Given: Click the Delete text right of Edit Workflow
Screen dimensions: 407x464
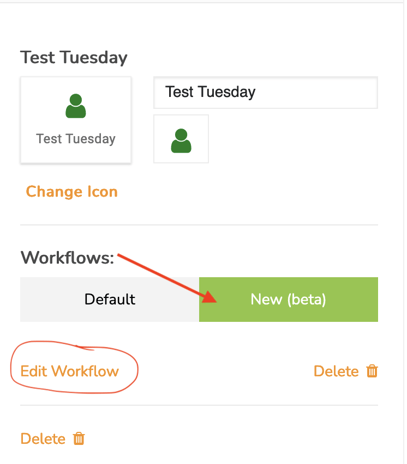Looking at the screenshot, I should (336, 371).
